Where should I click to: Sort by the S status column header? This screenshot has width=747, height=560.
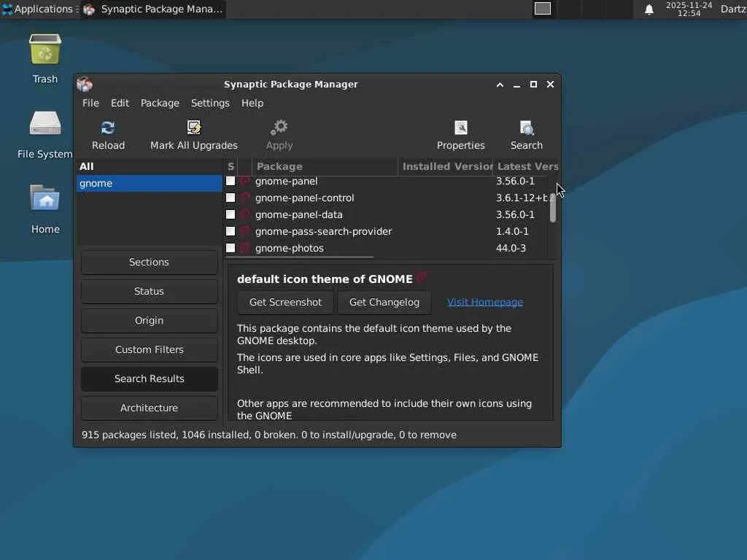tap(231, 166)
